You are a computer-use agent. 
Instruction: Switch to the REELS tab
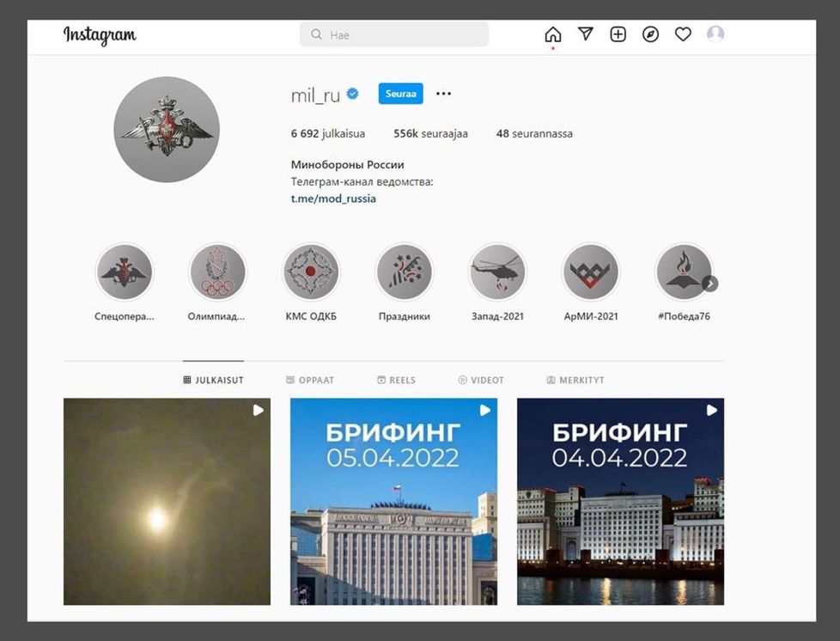pos(397,379)
